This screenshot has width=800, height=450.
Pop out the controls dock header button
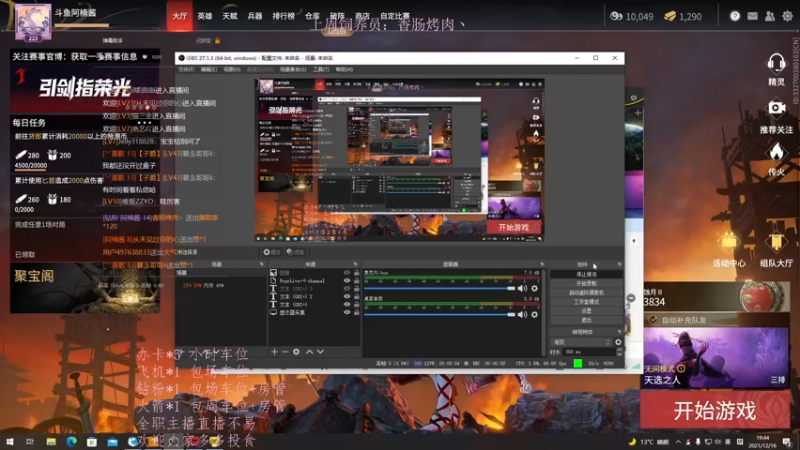coord(619,264)
